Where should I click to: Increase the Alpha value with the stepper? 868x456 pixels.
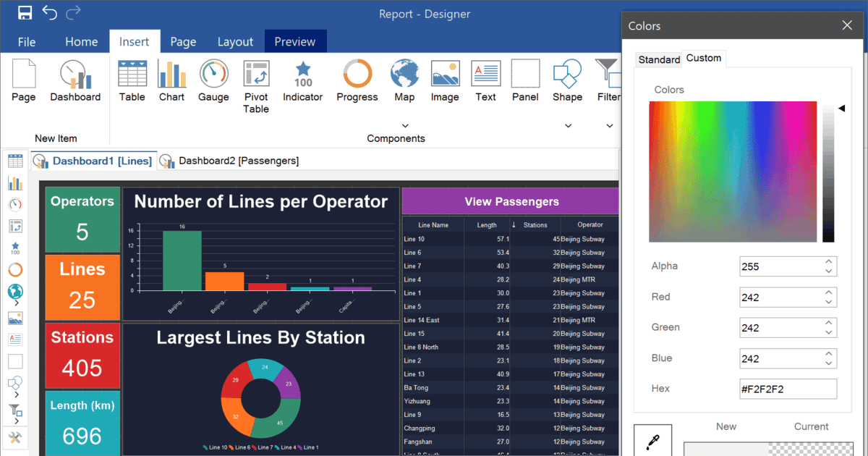[x=830, y=262]
